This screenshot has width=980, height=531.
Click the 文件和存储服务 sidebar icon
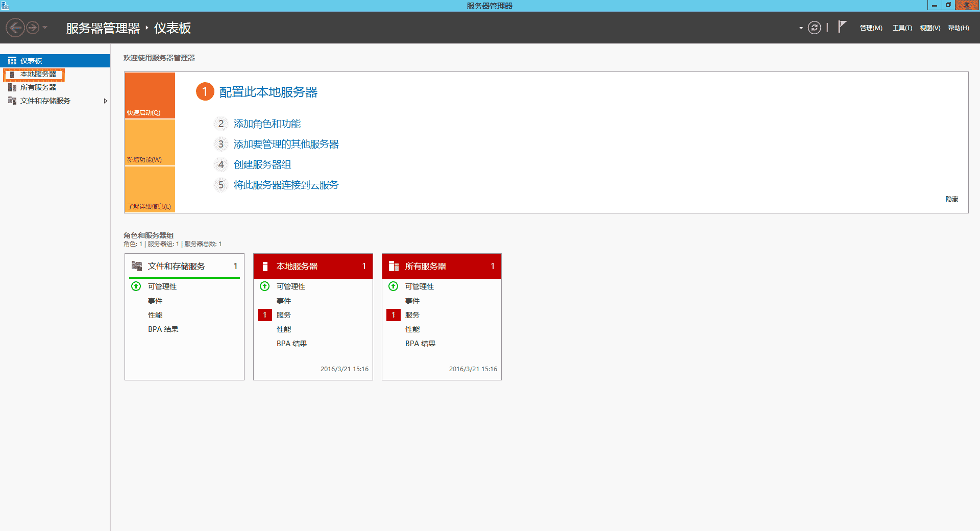pos(12,101)
